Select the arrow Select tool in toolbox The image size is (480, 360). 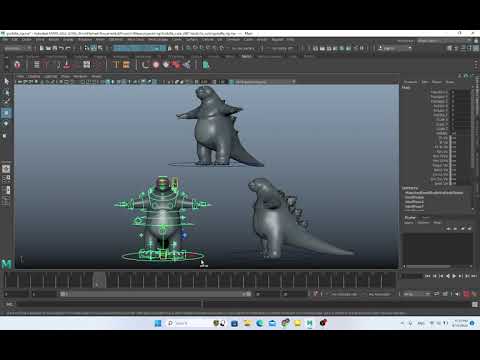6,81
